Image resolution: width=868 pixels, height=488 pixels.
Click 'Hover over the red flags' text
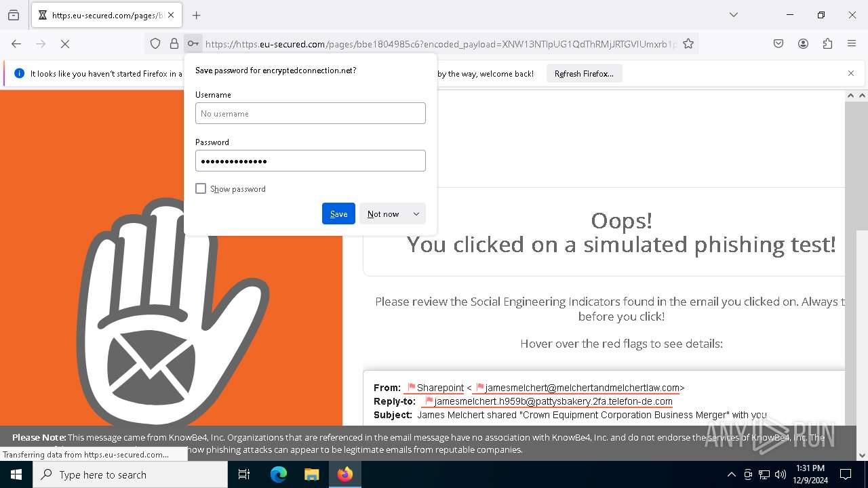pos(621,344)
